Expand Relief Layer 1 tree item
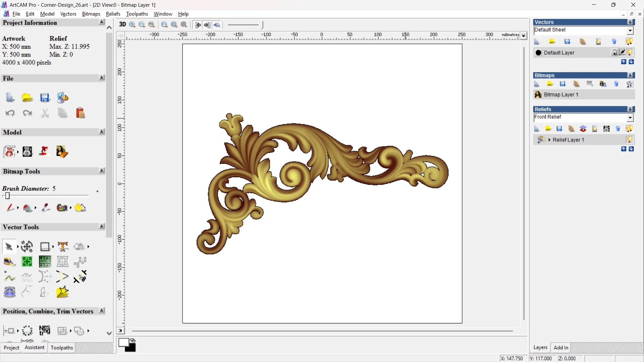Image resolution: width=644 pixels, height=362 pixels. pos(549,140)
